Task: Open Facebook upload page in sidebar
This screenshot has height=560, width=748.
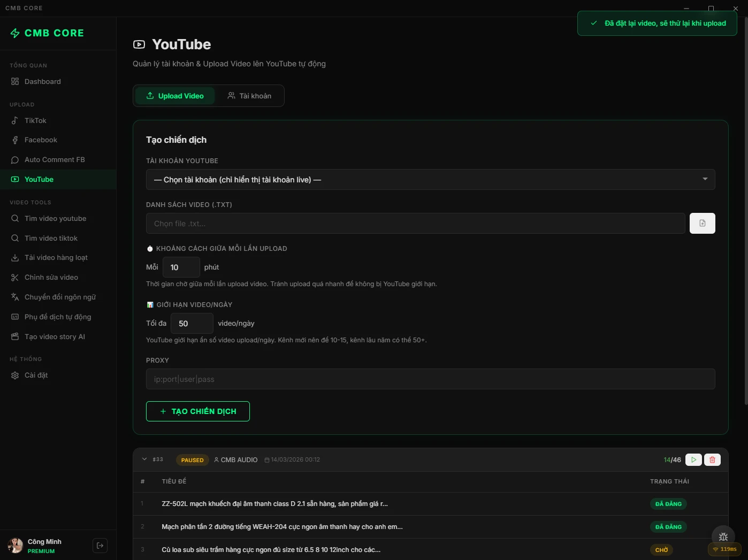Action: (x=41, y=140)
